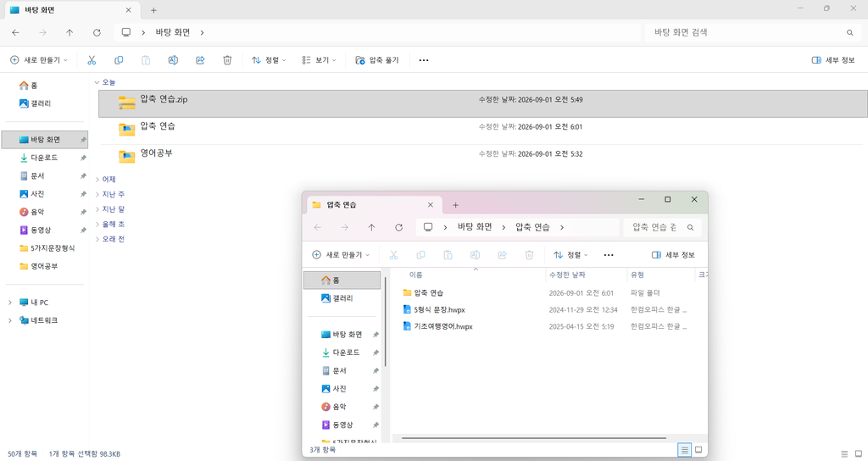The width and height of the screenshot is (868, 461).
Task: Expand 네트워크 in the back window sidebar
Action: coord(10,320)
